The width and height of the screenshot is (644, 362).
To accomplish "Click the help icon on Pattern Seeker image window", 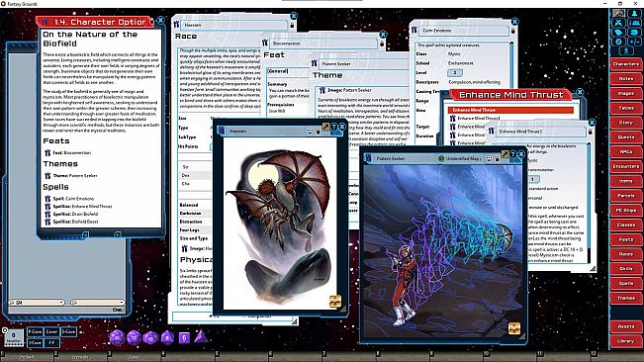I will coord(513,154).
